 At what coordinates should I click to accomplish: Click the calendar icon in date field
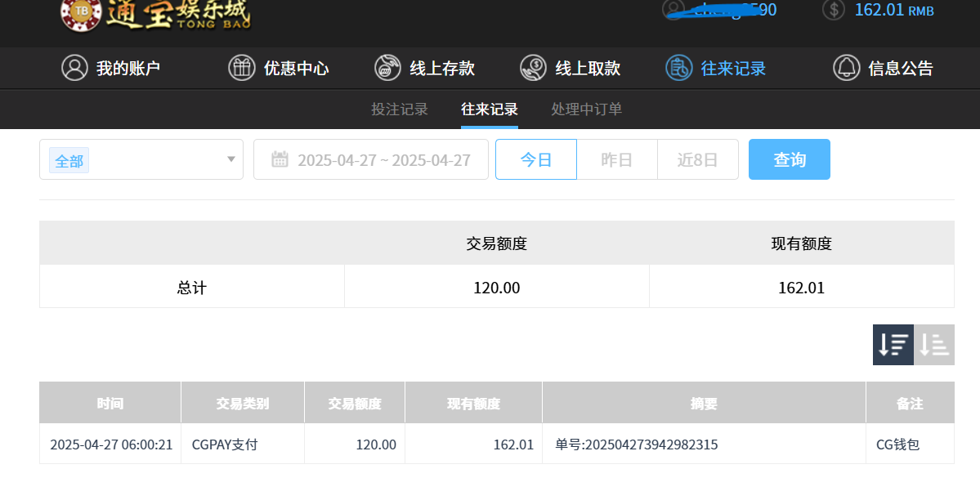click(x=280, y=159)
